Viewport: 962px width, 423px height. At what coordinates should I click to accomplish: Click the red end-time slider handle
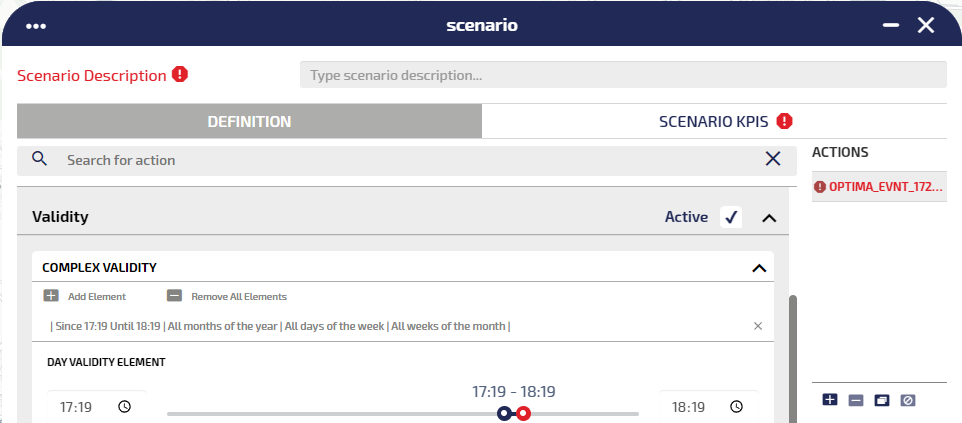(523, 413)
